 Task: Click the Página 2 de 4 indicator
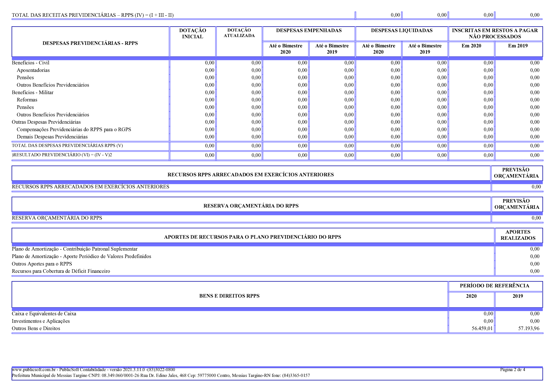[512, 370]
